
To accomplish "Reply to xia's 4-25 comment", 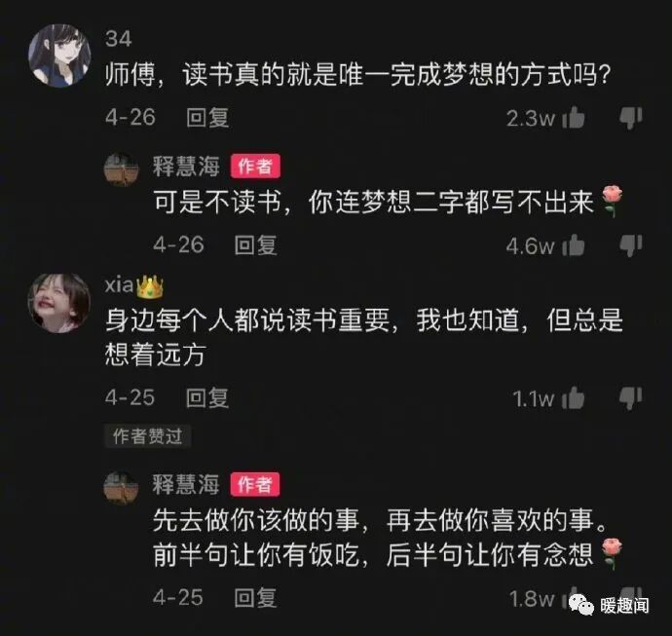I will click(207, 397).
